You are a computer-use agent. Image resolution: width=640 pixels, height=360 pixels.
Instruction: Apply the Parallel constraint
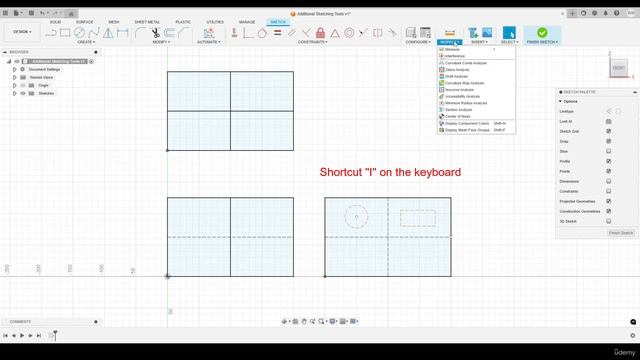click(292, 33)
